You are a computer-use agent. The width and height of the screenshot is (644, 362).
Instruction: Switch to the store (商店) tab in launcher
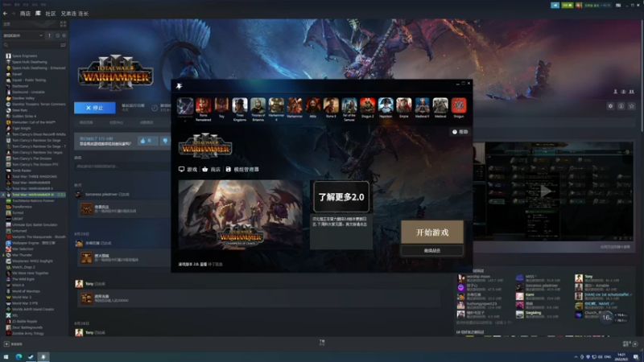click(211, 169)
